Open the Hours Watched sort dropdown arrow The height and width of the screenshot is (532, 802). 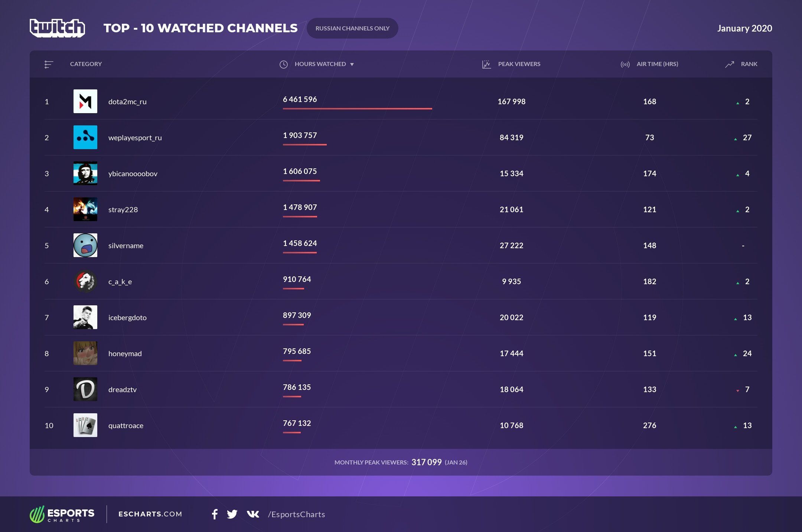pyautogui.click(x=352, y=65)
